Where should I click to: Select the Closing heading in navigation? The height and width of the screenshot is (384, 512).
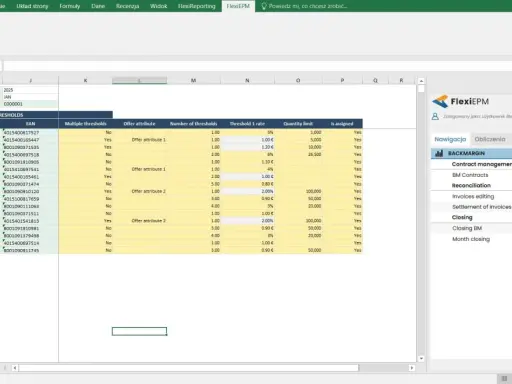coord(462,217)
